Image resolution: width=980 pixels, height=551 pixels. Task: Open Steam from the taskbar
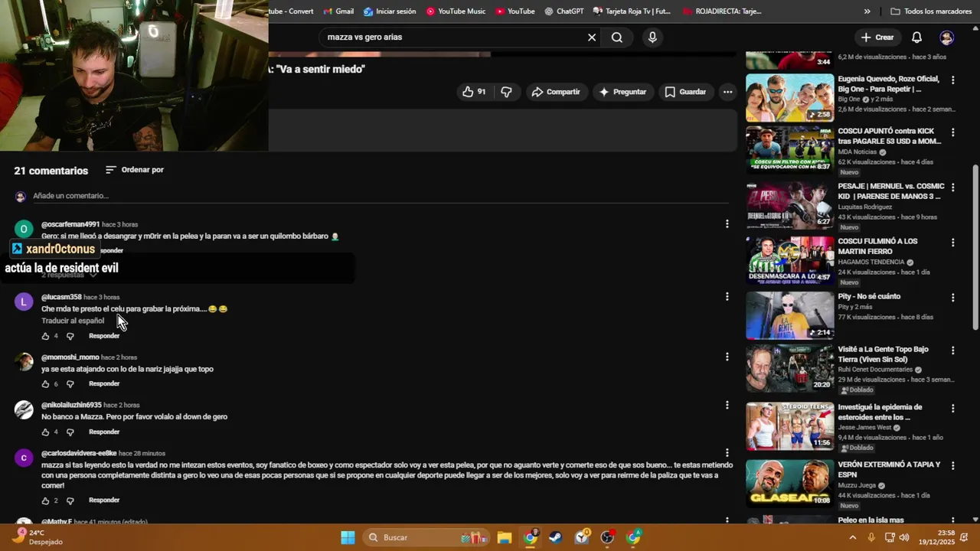(x=556, y=537)
